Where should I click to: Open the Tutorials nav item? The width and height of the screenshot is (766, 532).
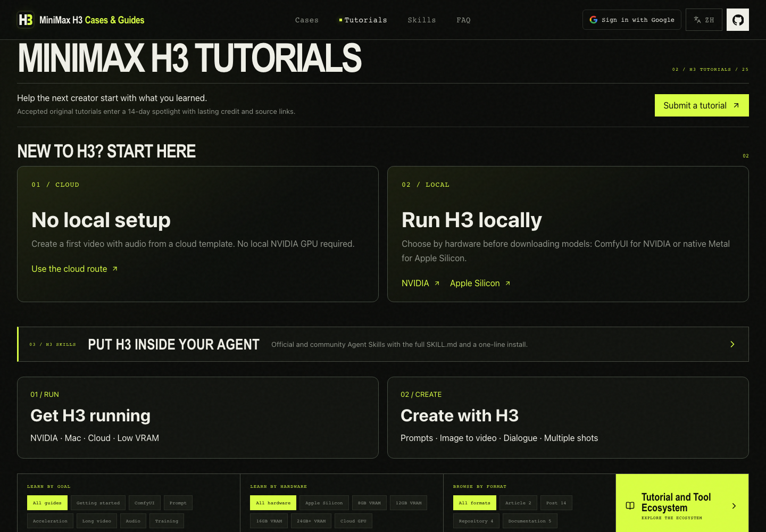pyautogui.click(x=363, y=20)
